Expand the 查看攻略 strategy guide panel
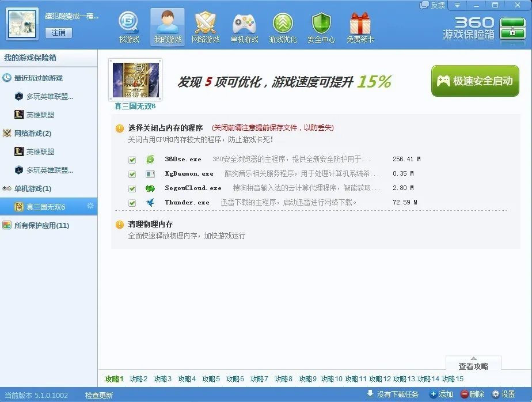This screenshot has height=402, width=532. [473, 364]
